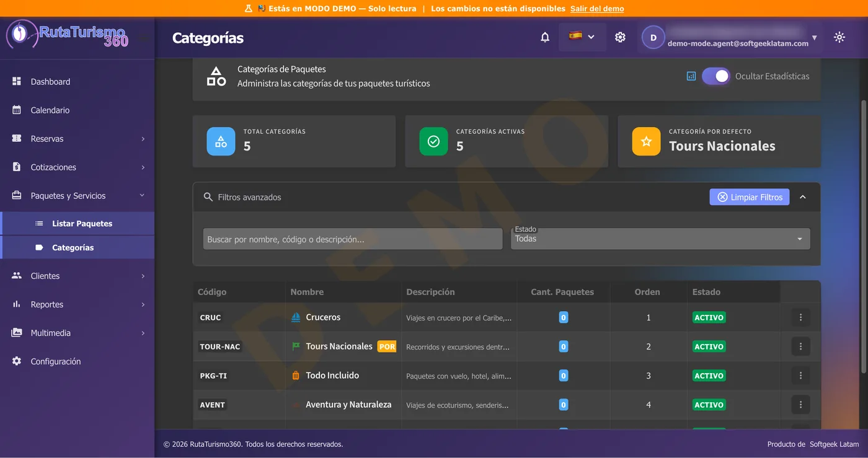Select the Categorías sidebar item
Viewport: 868px width, 458px height.
point(77,247)
